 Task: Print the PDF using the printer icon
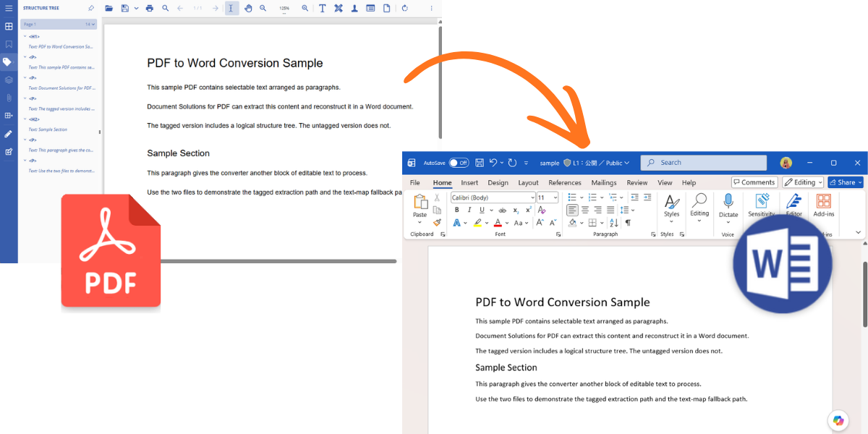[x=150, y=8]
